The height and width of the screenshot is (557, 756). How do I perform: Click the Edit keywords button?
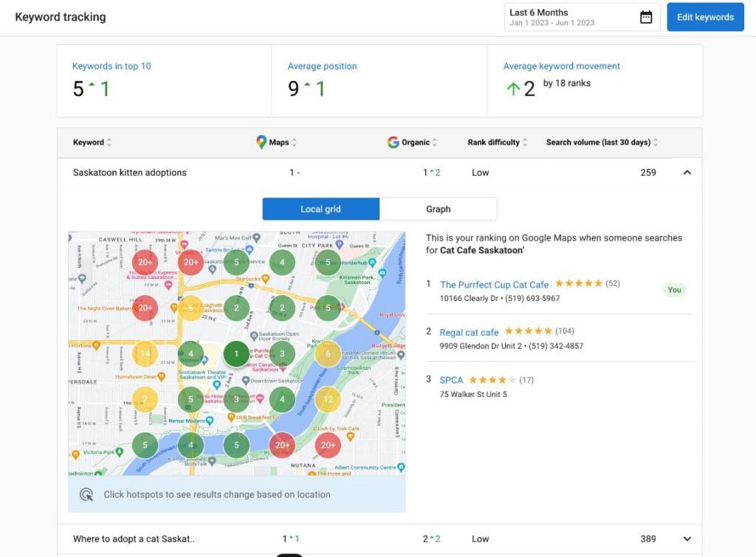tap(705, 16)
